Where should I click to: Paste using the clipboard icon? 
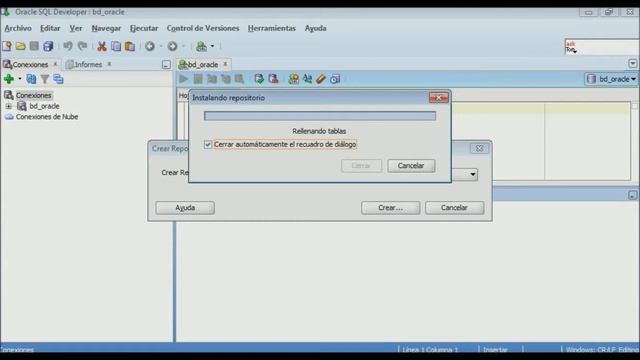pos(130,46)
